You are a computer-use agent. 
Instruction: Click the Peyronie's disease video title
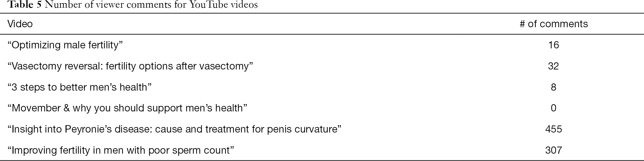[174, 129]
